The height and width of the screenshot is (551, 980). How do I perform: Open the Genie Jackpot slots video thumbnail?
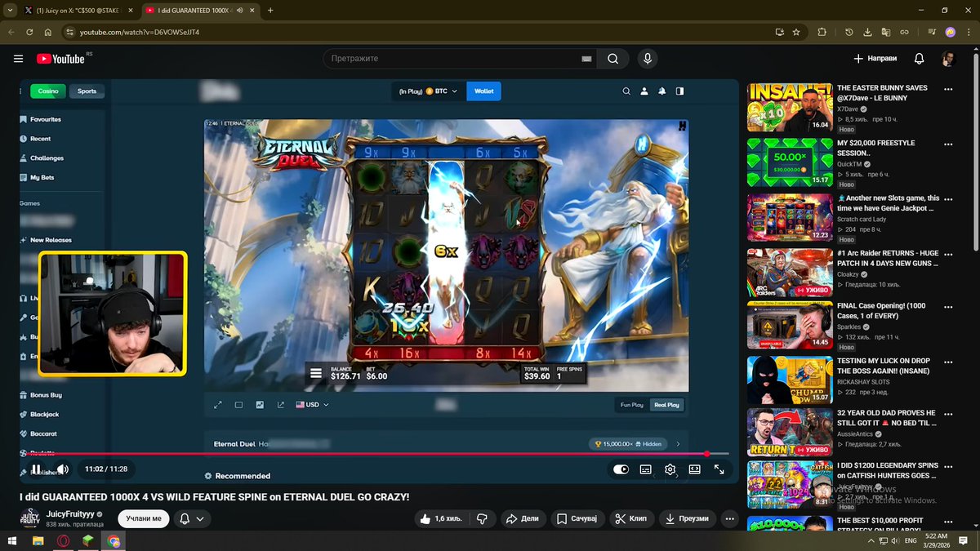point(790,217)
